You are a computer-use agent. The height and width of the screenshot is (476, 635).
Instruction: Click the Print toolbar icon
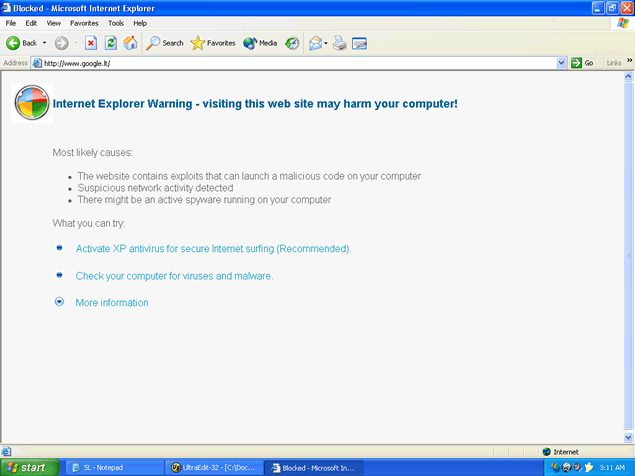[x=340, y=43]
